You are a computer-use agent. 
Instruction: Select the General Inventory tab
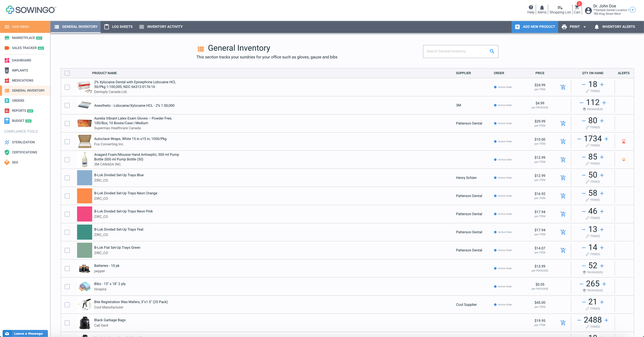tap(76, 27)
